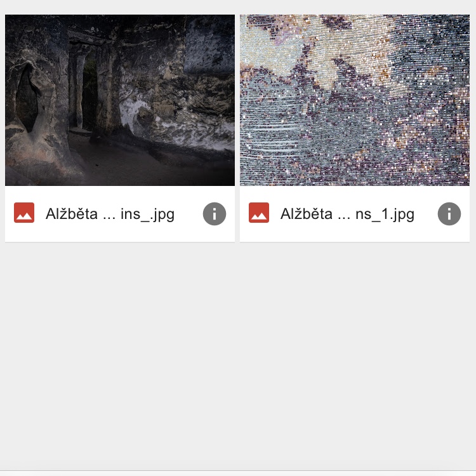The height and width of the screenshot is (476, 476).
Task: Preview the purple and gold sequin image
Action: click(355, 100)
